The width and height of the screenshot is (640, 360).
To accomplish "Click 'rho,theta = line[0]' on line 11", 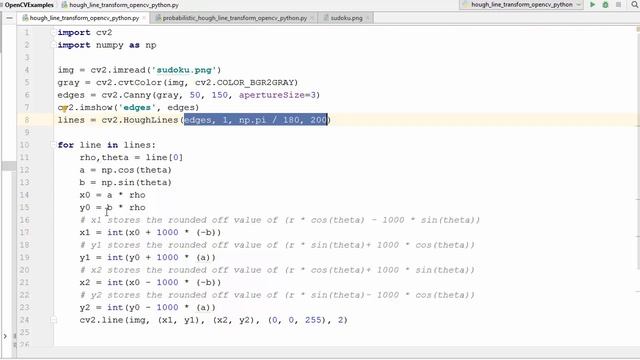I will coord(131,158).
